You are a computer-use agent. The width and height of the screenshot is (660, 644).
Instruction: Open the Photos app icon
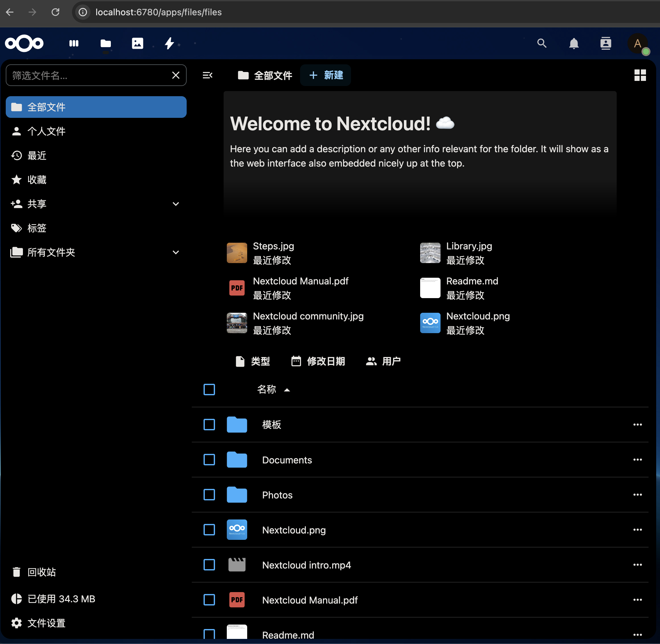pos(137,43)
